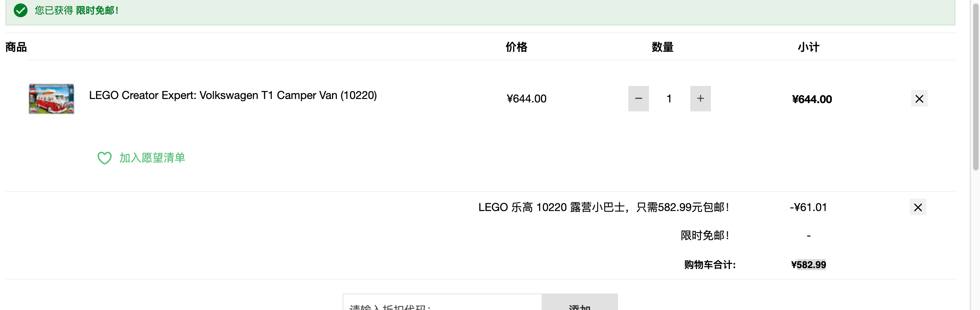This screenshot has height=310, width=980.
Task: Remove the LEGO Camper Van from cart
Action: pyautogui.click(x=919, y=99)
